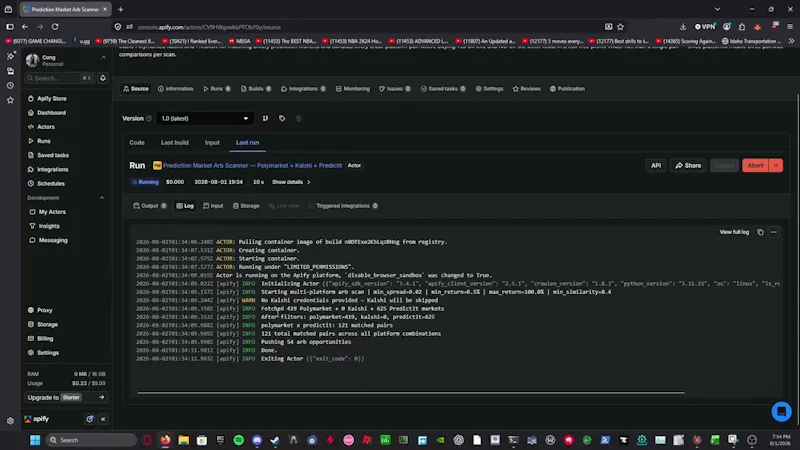Viewport: 800px width, 450px height.
Task: Open the VPN extension button
Action: (x=705, y=27)
